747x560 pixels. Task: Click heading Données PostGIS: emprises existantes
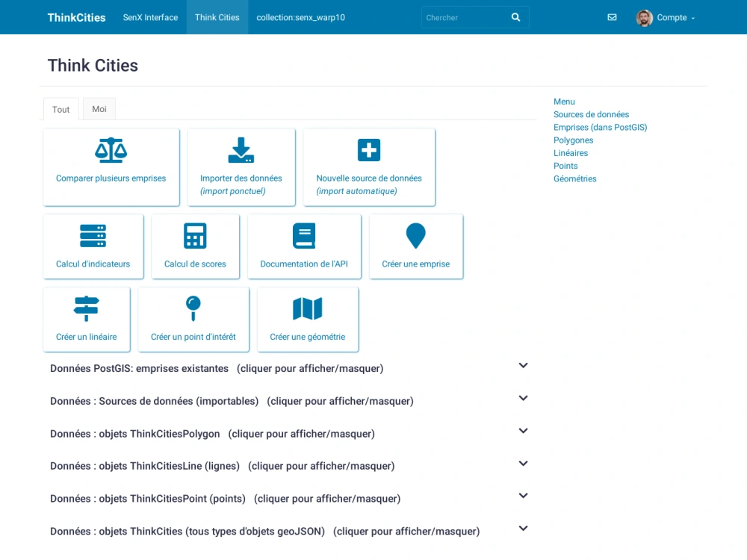139,369
